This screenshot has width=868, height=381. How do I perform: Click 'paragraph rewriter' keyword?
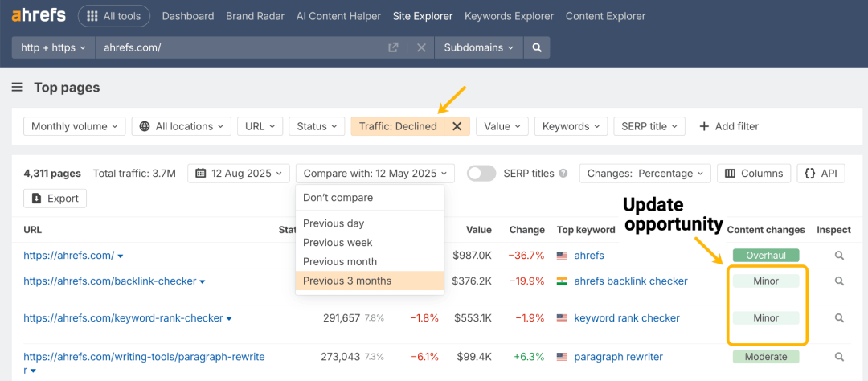coord(618,357)
